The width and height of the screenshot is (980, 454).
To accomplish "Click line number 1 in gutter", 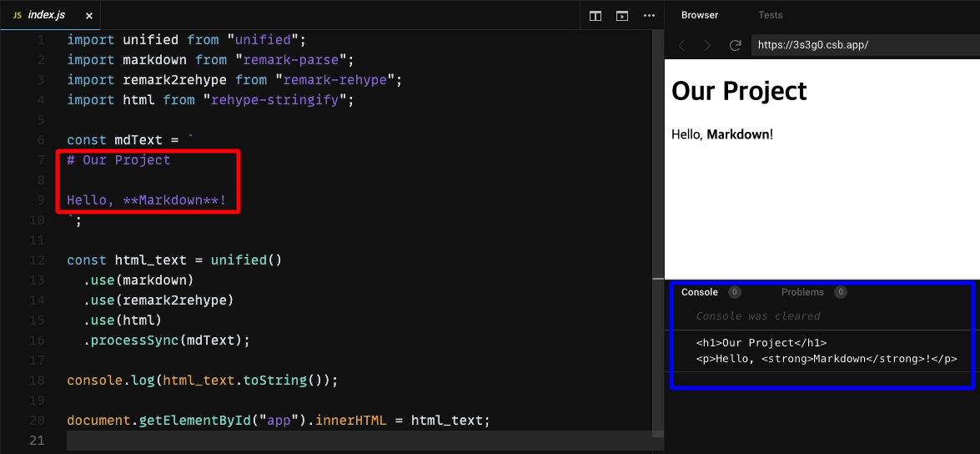I will tap(41, 40).
